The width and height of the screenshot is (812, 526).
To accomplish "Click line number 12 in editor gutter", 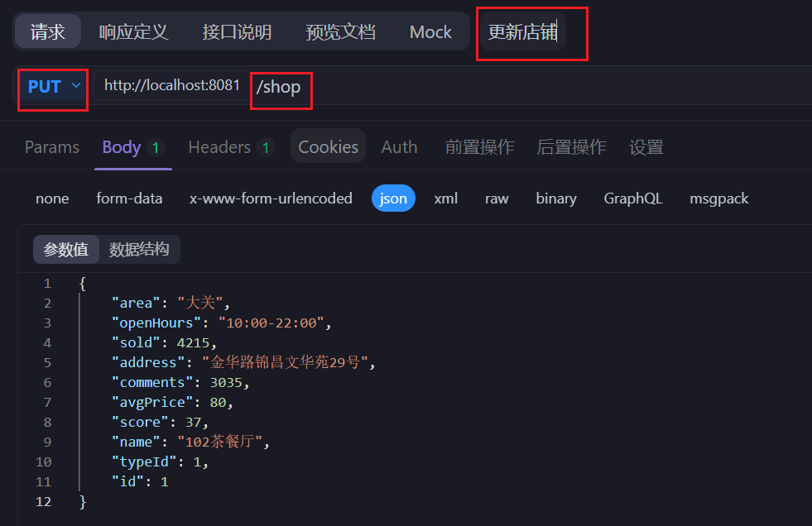I will [x=44, y=502].
